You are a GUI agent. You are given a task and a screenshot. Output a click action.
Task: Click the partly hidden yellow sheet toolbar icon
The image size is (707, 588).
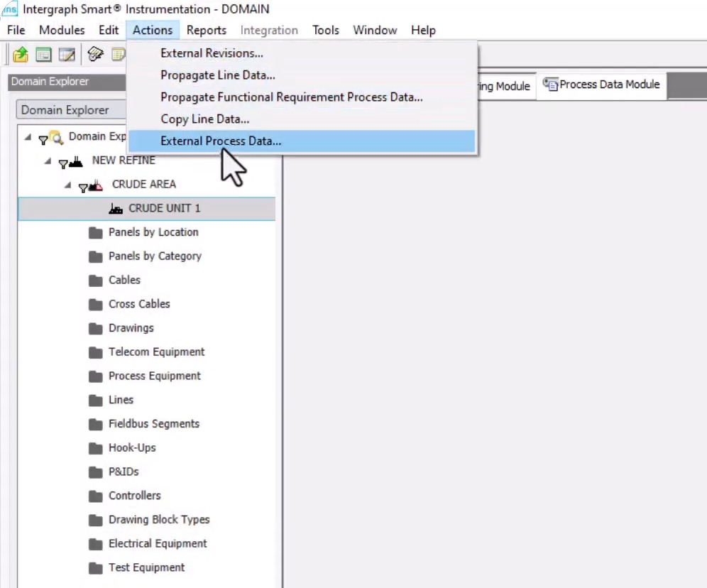coord(119,55)
